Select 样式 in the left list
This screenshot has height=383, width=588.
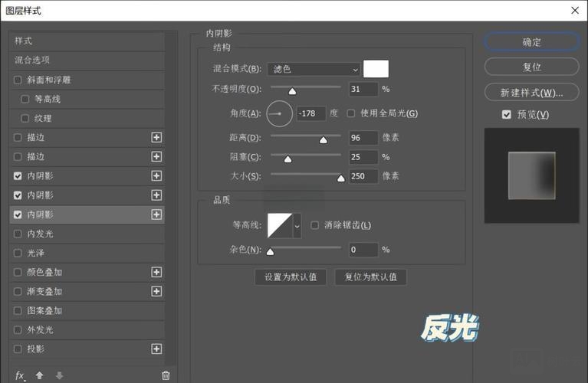[x=87, y=41]
